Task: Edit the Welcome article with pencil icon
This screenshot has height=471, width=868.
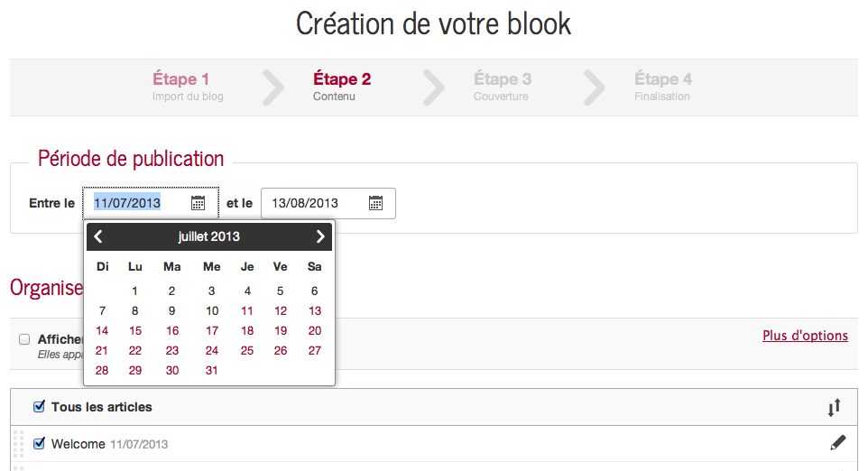Action: pos(838,443)
